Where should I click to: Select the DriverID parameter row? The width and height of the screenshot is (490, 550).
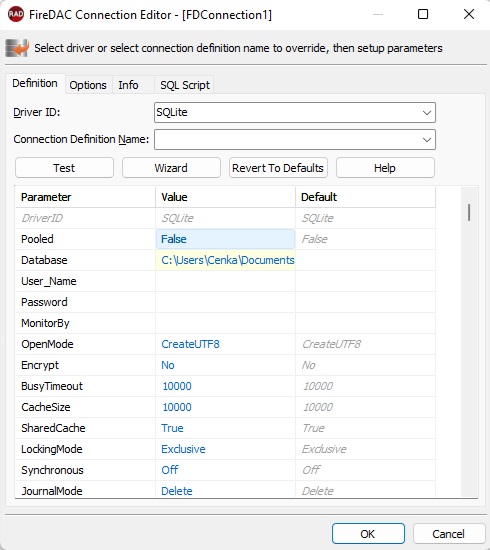(225, 218)
